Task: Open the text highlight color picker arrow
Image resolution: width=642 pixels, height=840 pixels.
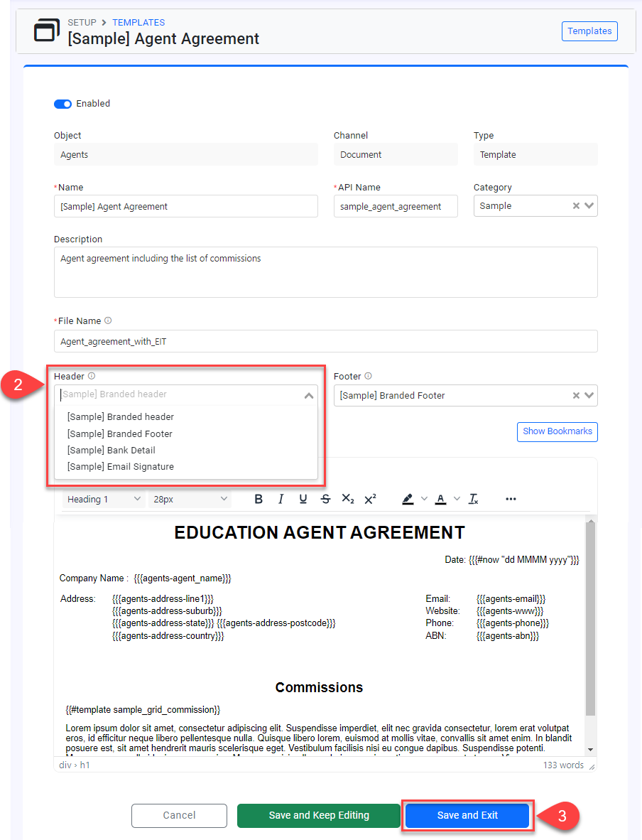Action: [424, 500]
